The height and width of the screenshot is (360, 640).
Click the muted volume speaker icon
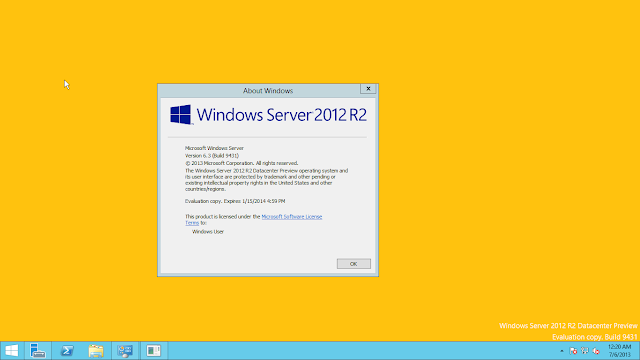point(596,351)
